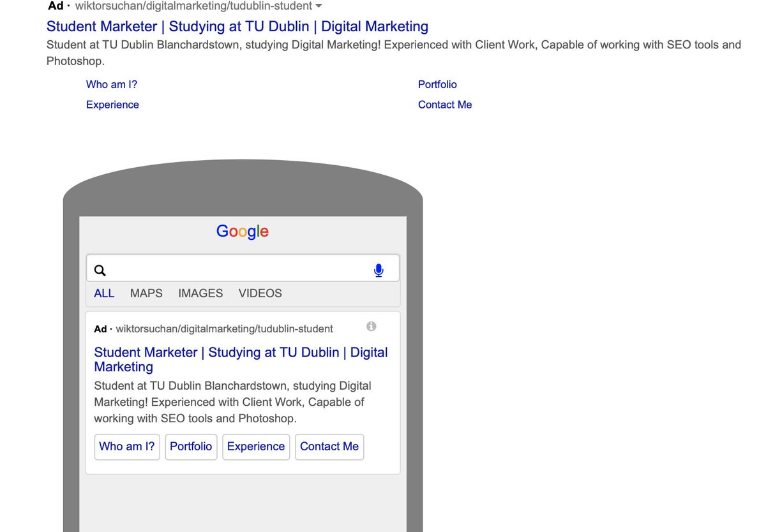Image resolution: width=766 pixels, height=532 pixels.
Task: Open the mobile ad headline Student Marketer link
Action: point(241,359)
